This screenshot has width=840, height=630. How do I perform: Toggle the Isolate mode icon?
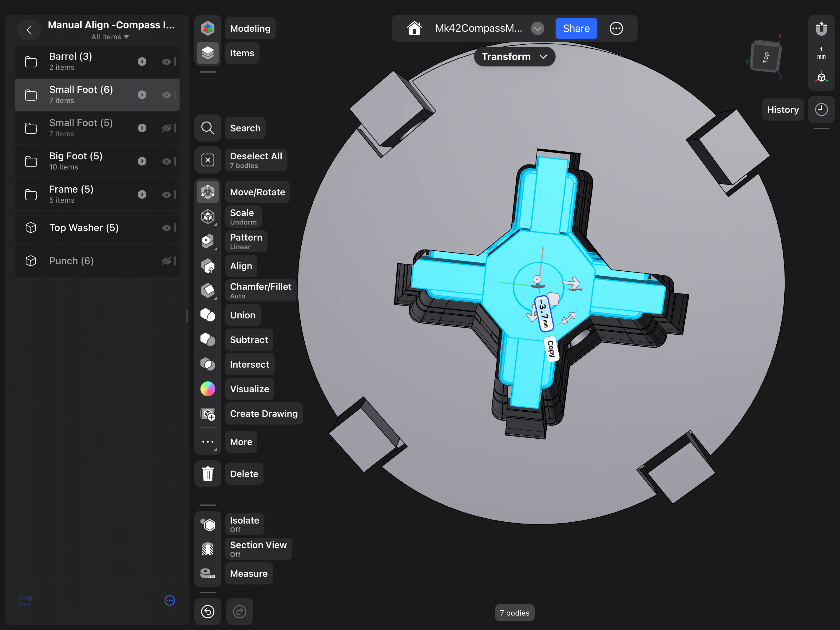point(208,524)
